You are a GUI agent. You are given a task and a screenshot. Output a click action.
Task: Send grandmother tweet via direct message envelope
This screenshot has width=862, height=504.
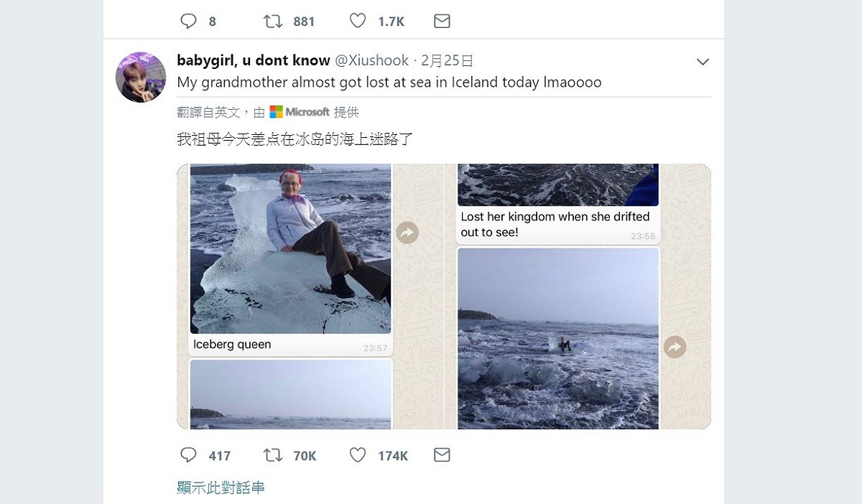pyautogui.click(x=442, y=455)
